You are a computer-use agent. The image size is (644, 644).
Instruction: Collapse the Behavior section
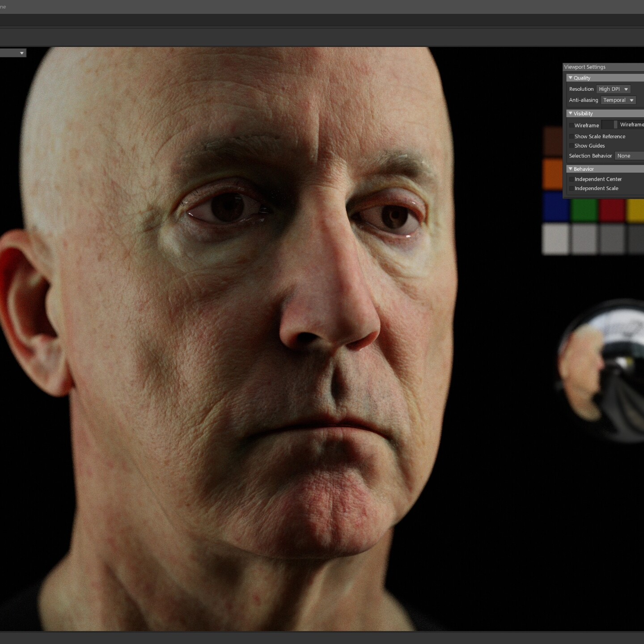(x=571, y=169)
